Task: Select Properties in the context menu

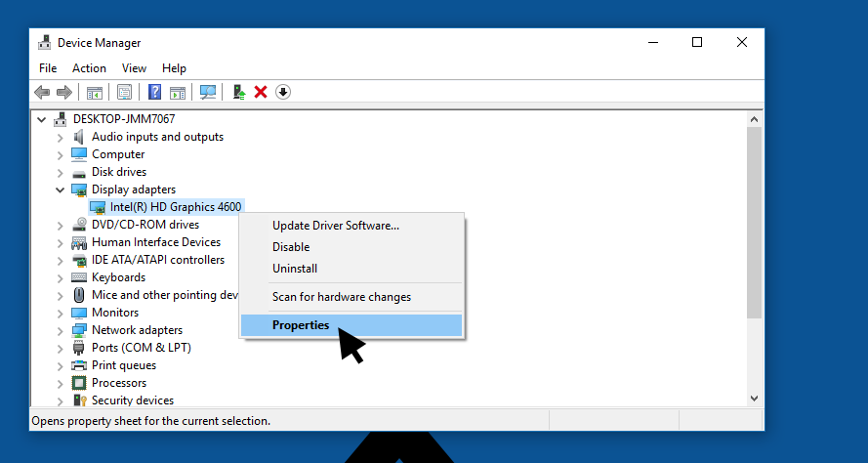Action: 351,325
